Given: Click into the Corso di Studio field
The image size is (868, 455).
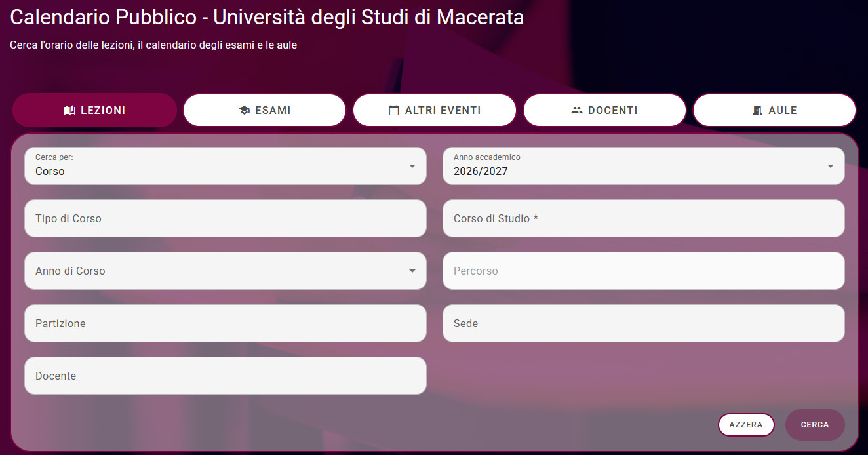Looking at the screenshot, I should pos(644,218).
